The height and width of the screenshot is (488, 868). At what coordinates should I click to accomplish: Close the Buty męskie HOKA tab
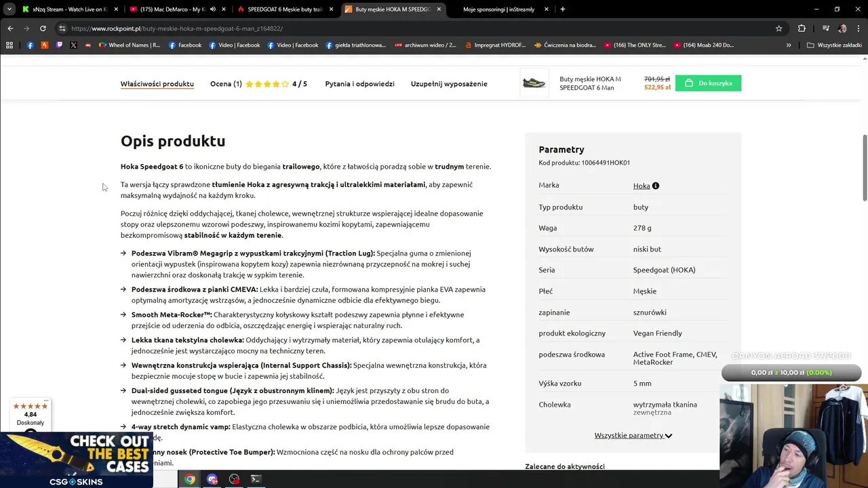[x=439, y=9]
